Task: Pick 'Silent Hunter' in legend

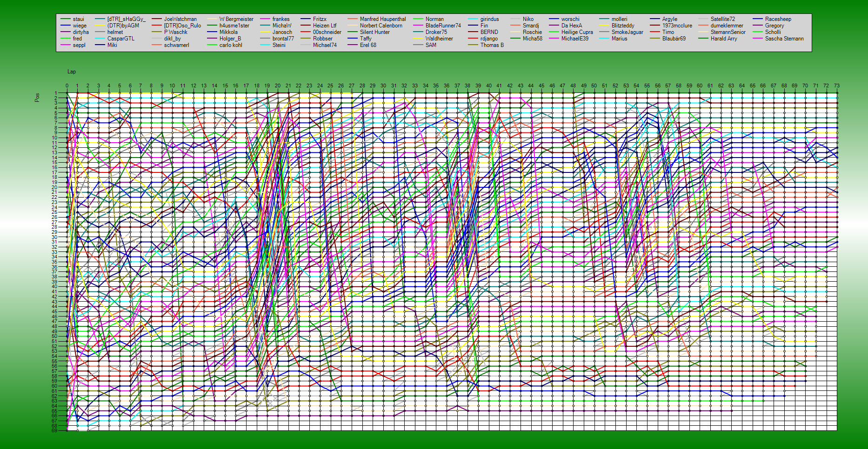Action: [375, 32]
